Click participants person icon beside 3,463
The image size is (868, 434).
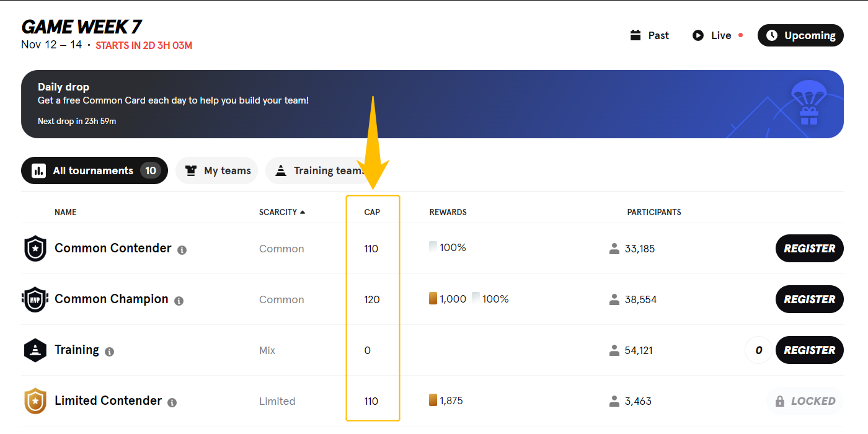[x=614, y=401]
